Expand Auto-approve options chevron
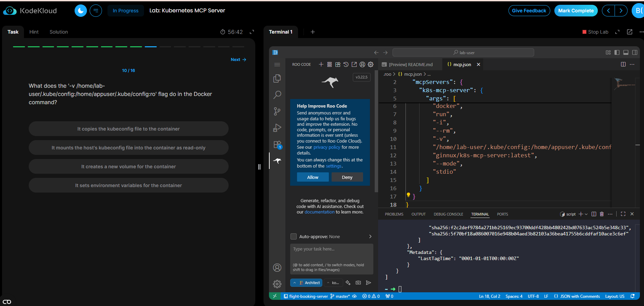Viewport: 644px width, 306px height. [370, 236]
